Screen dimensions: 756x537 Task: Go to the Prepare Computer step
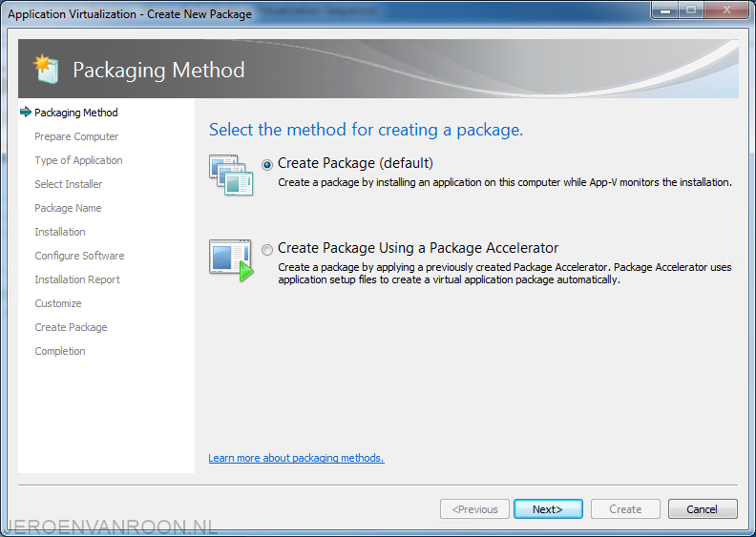tap(76, 136)
